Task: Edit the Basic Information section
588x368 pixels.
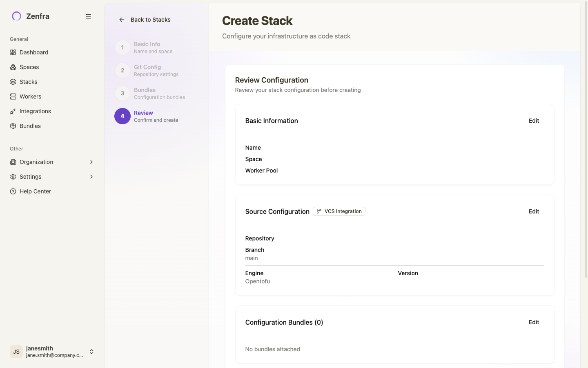Action: point(534,121)
